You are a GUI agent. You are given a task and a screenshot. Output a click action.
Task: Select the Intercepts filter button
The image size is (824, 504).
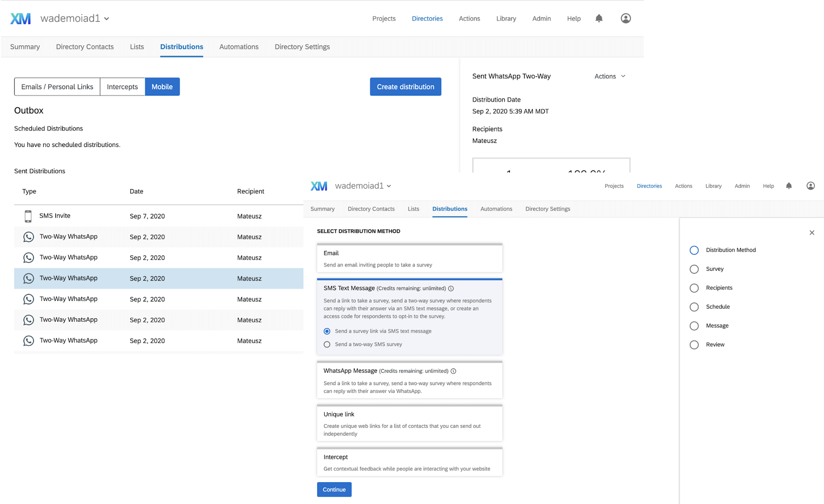(123, 87)
